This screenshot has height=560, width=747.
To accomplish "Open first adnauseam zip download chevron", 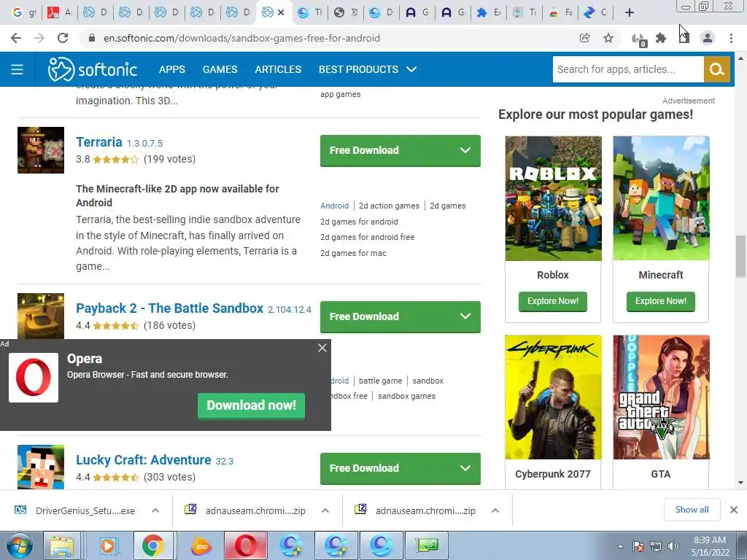I will (x=325, y=510).
